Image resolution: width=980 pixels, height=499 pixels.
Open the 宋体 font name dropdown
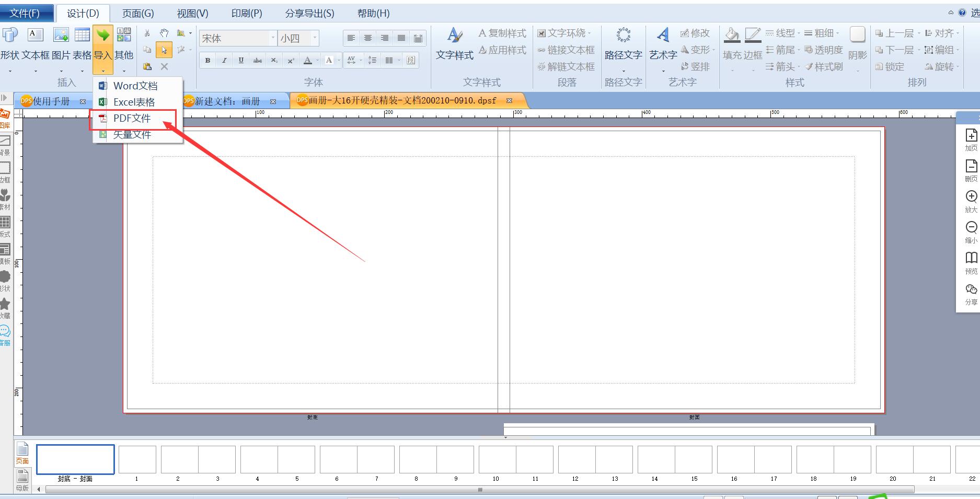pos(273,38)
